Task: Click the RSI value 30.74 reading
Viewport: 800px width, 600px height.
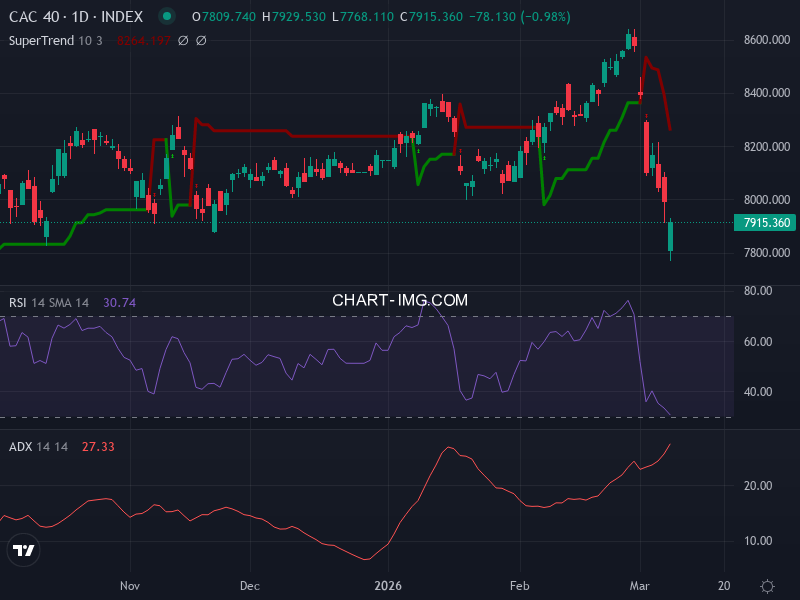Action: click(116, 300)
